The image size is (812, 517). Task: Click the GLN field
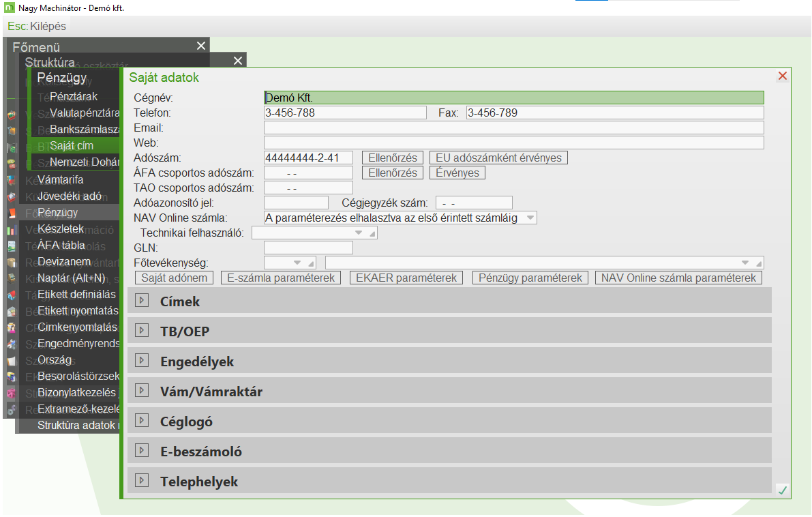(x=308, y=248)
